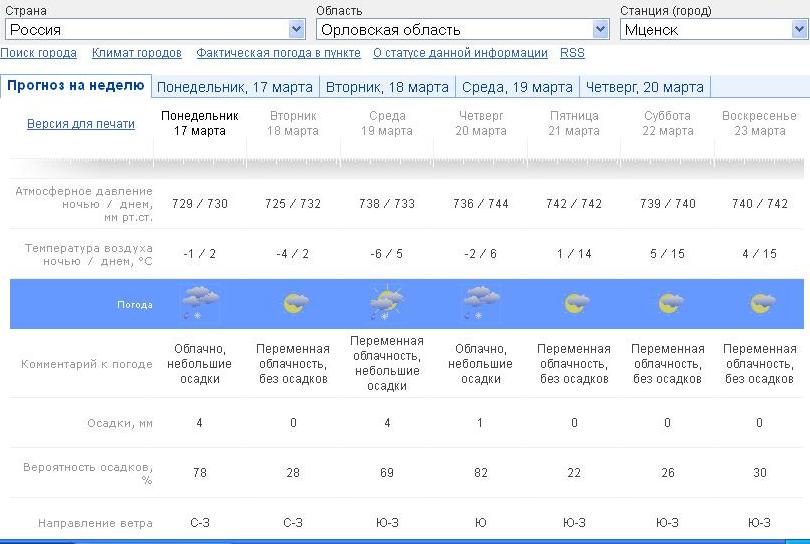The width and height of the screenshot is (810, 544).
Task: Click Tuesday's partly cloudy weather icon
Action: pos(294,304)
